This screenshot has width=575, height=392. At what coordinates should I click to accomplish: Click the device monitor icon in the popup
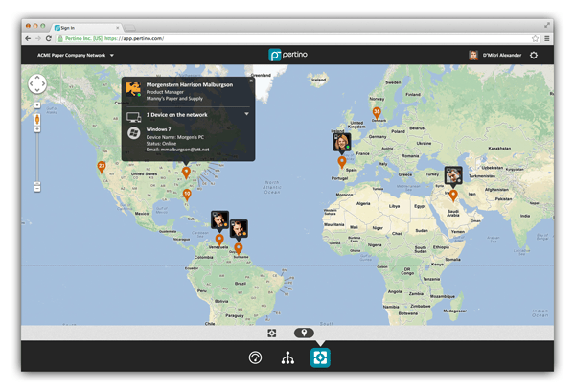coord(134,117)
